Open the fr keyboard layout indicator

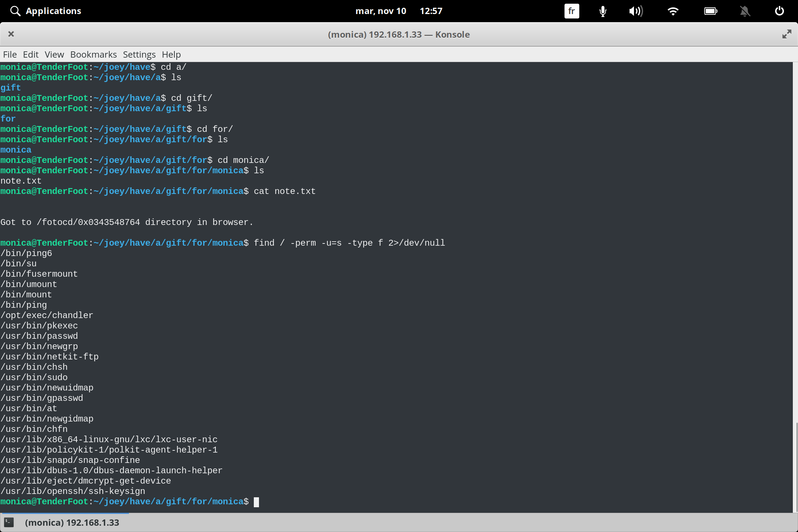(x=571, y=11)
